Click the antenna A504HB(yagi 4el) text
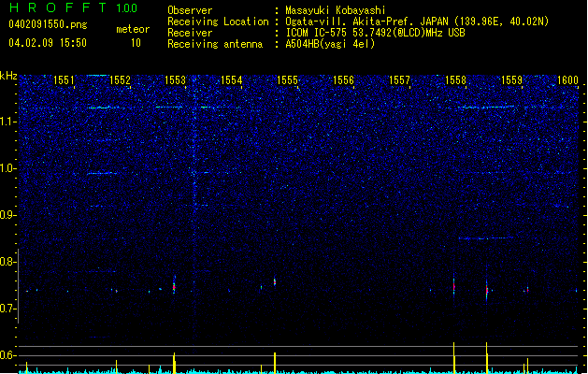Screen dimensions: 588x374 coord(330,44)
